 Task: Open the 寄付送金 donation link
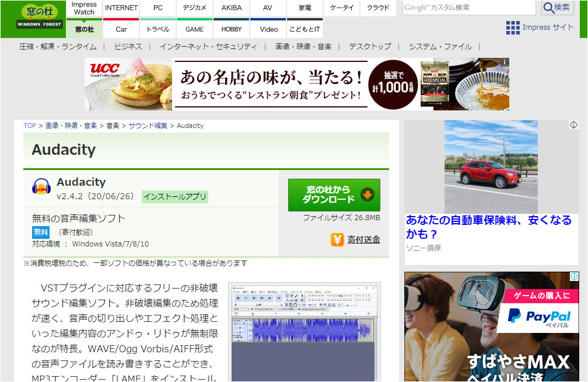[363, 239]
